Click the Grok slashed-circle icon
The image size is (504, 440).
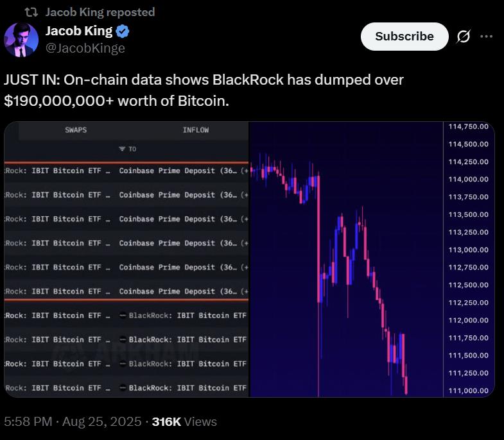click(x=464, y=37)
